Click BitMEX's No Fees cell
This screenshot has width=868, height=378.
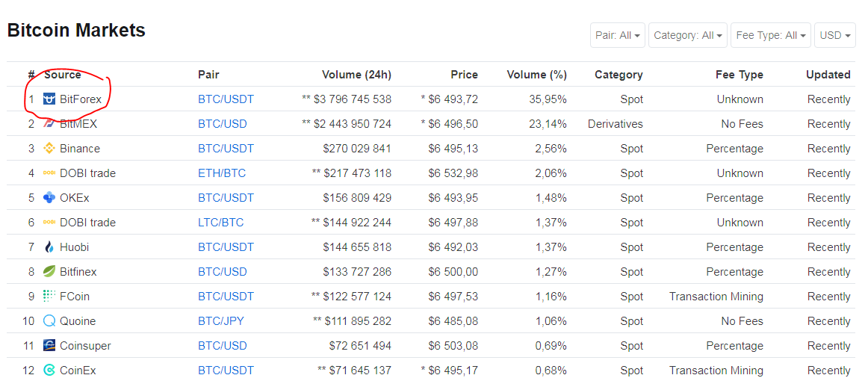coord(742,124)
